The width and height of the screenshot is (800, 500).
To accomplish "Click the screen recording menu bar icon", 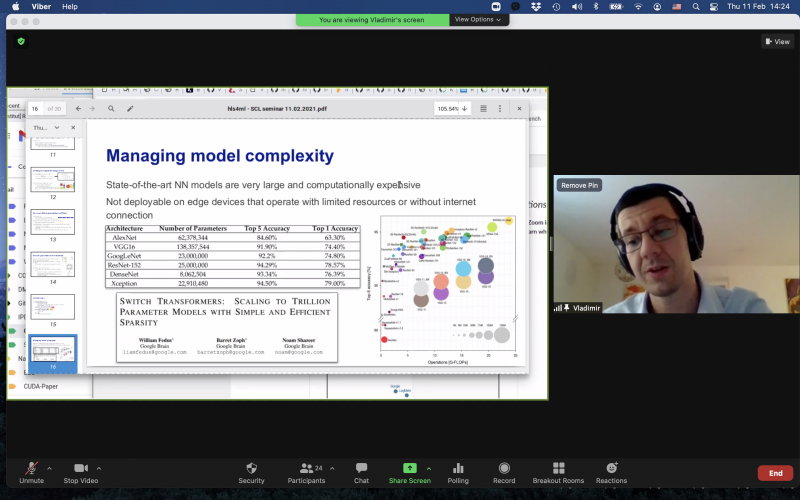I will pyautogui.click(x=496, y=7).
